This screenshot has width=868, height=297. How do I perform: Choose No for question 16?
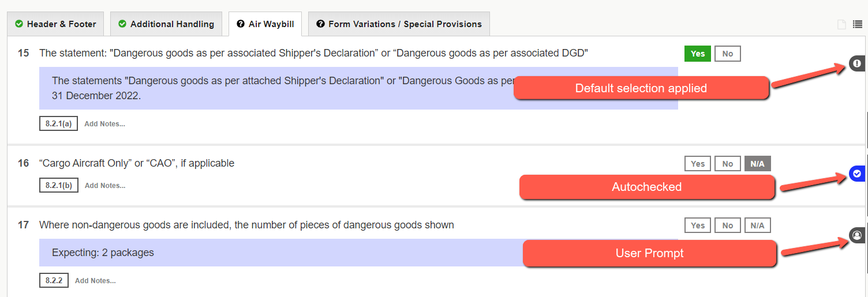728,164
